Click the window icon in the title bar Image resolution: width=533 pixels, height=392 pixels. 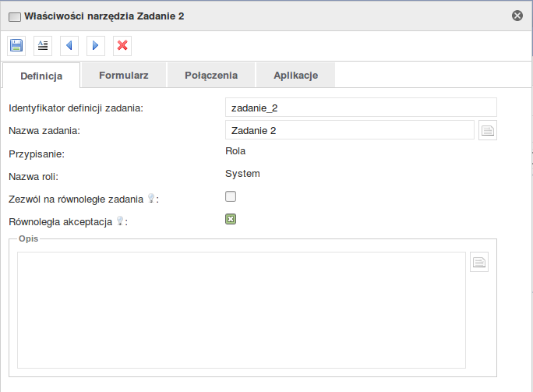[x=15, y=16]
